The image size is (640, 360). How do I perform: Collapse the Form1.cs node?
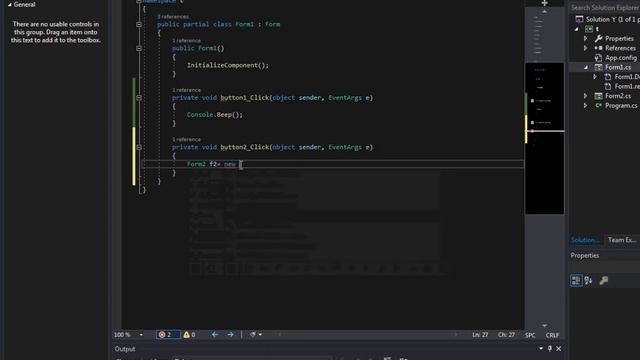point(586,67)
